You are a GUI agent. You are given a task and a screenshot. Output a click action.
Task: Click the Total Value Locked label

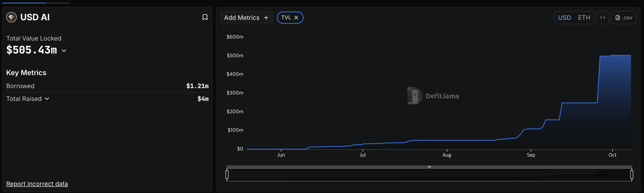(x=34, y=38)
